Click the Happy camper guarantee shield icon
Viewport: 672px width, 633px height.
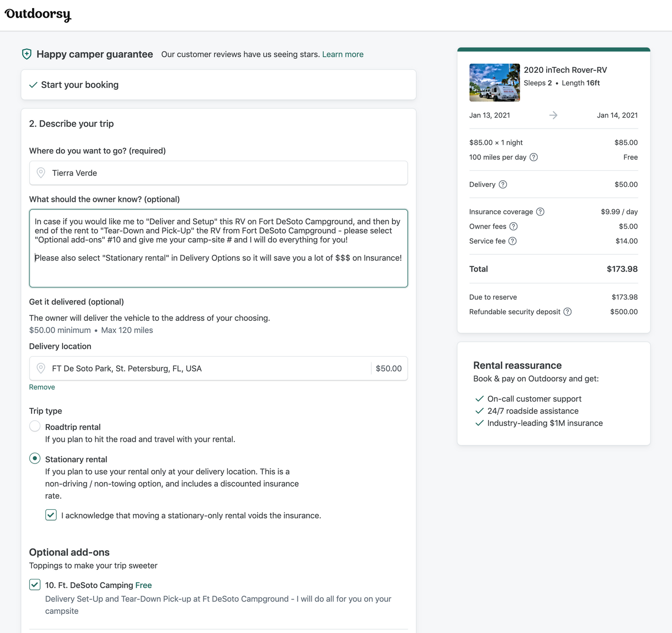27,54
